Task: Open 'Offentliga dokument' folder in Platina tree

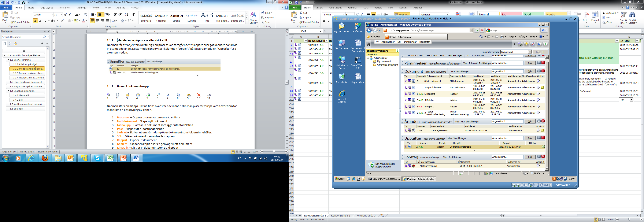Action: 387,65
